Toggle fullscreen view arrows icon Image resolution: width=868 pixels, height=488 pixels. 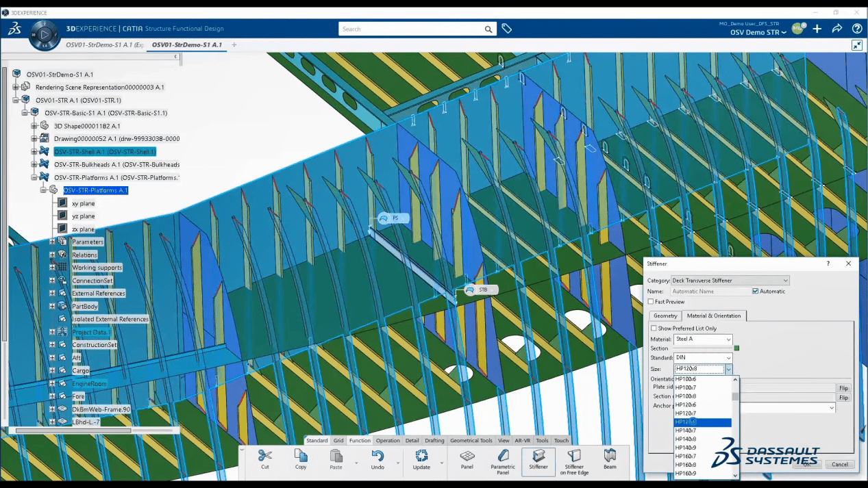pyautogui.click(x=857, y=45)
